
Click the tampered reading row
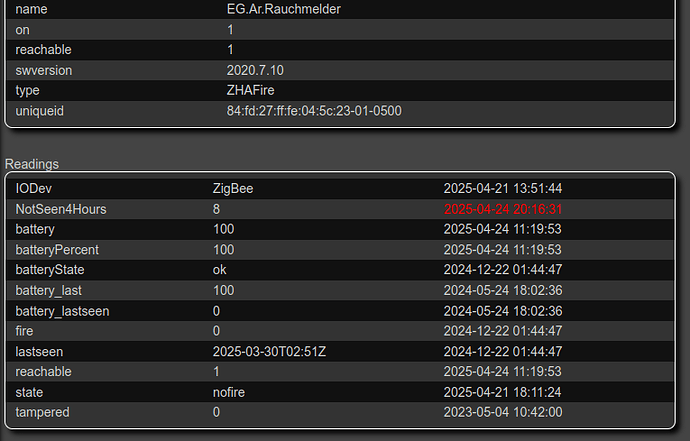click(x=340, y=412)
